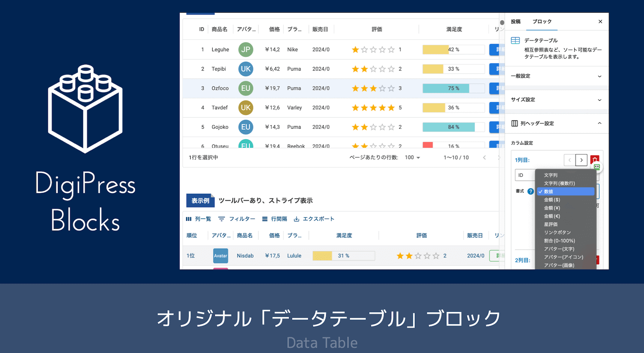Move column 1 left with arrow button

pyautogui.click(x=569, y=160)
